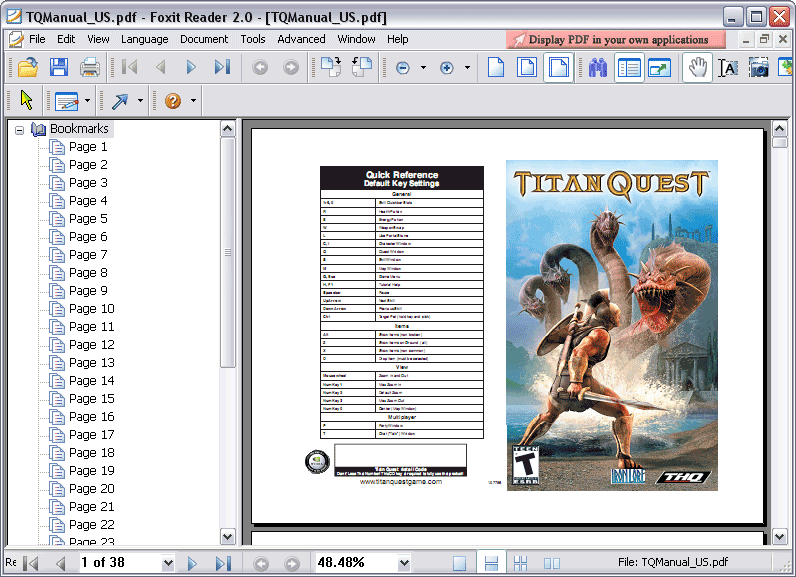The image size is (796, 577).
Task: Print the PDF using the printer icon
Action: [x=90, y=68]
